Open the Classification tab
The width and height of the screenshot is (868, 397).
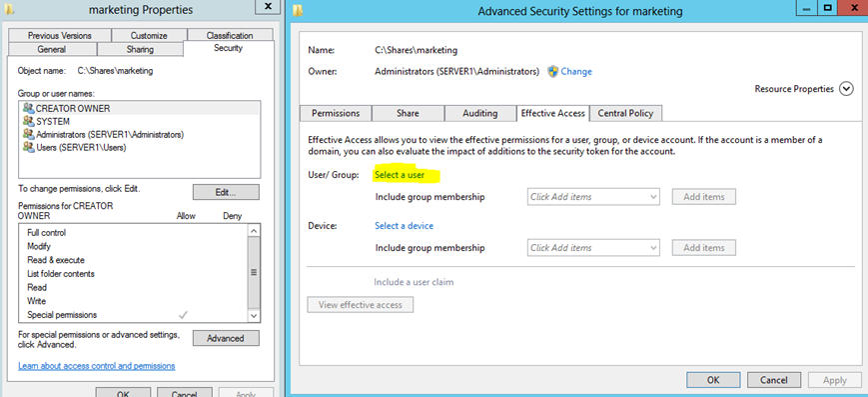point(230,35)
